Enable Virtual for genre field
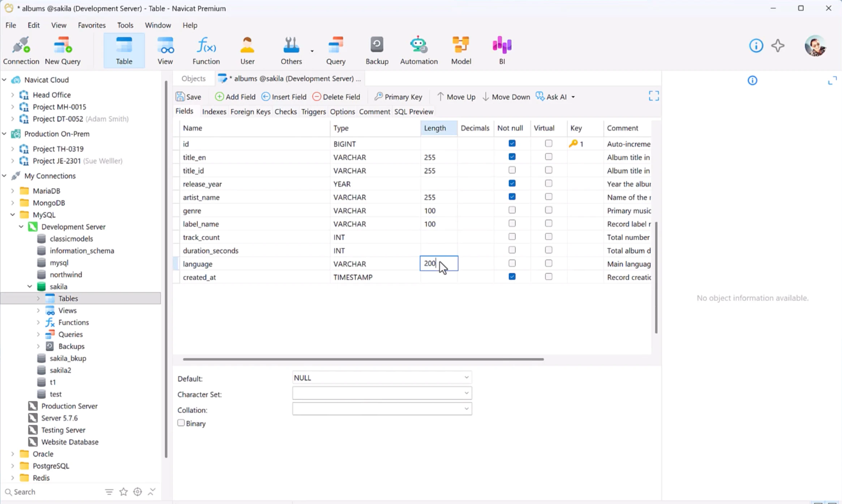The image size is (842, 504). 548,210
